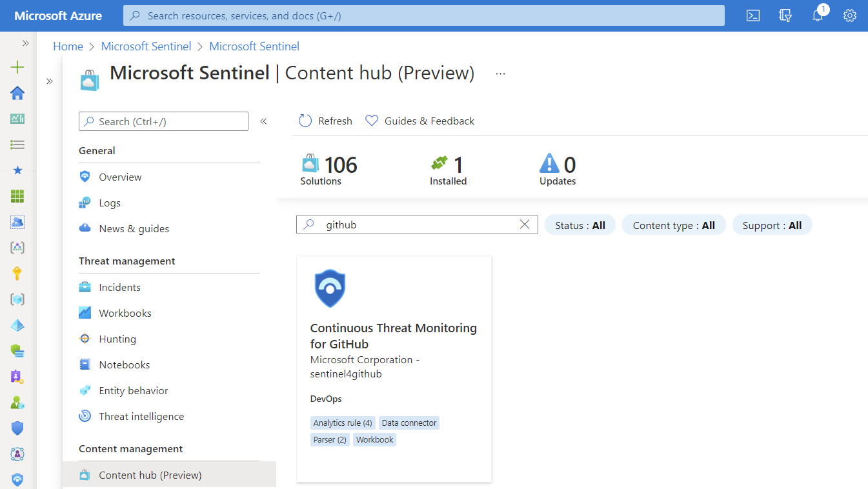Screen dimensions: 868x489
Task: Open the blue shield icon in sidebar
Action: pos(17,428)
